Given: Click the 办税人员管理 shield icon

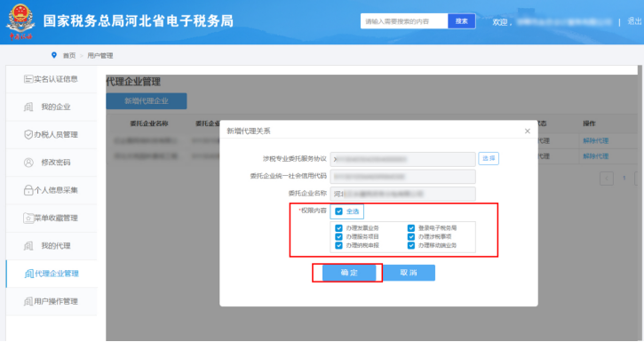Looking at the screenshot, I should click(28, 134).
